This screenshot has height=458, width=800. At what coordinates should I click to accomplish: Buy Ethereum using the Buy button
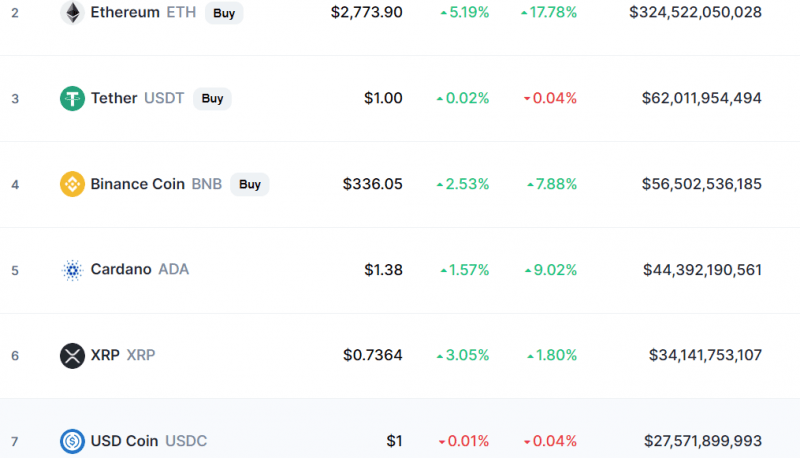pos(224,13)
